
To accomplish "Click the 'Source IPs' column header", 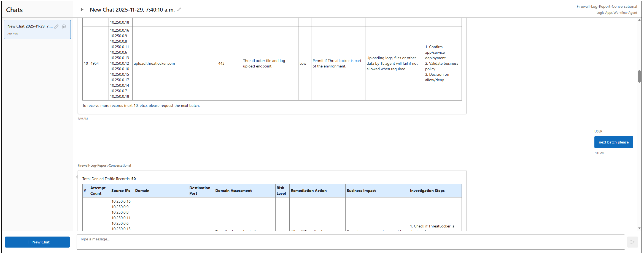I will [x=121, y=191].
